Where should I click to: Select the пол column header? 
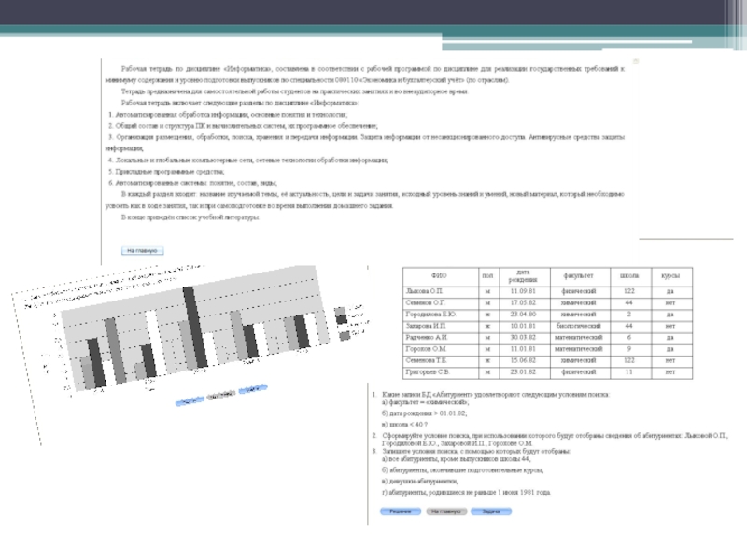pyautogui.click(x=488, y=276)
